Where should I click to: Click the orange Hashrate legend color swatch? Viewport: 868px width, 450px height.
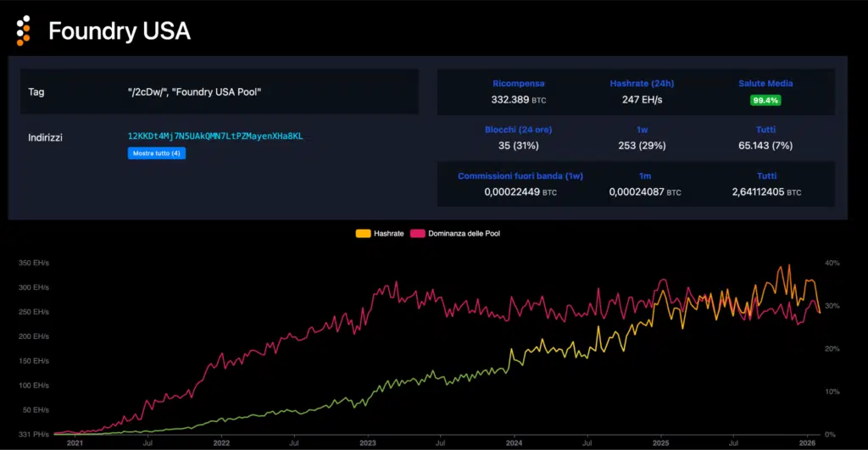(364, 233)
